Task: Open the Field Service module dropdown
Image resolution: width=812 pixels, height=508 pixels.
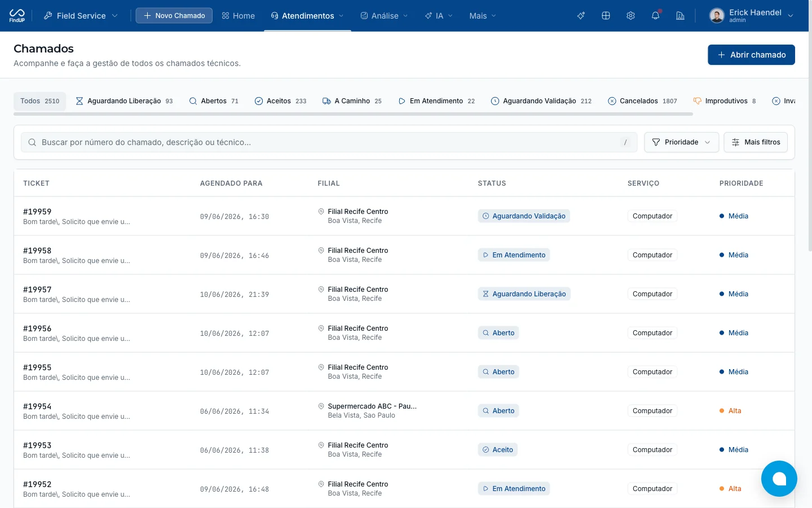Action: tap(81, 16)
